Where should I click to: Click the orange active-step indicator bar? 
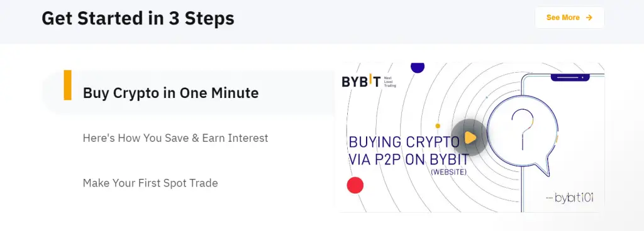click(67, 85)
